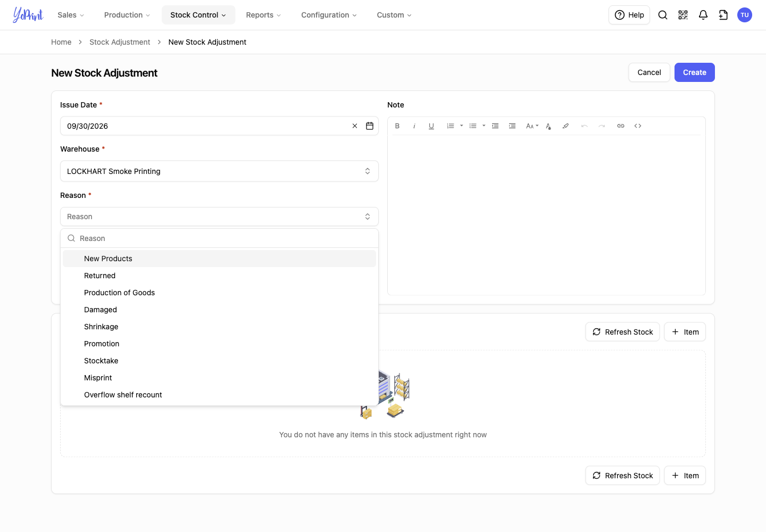Viewport: 766px width, 532px height.
Task: Select the highlight color tool in Note
Action: pos(565,126)
